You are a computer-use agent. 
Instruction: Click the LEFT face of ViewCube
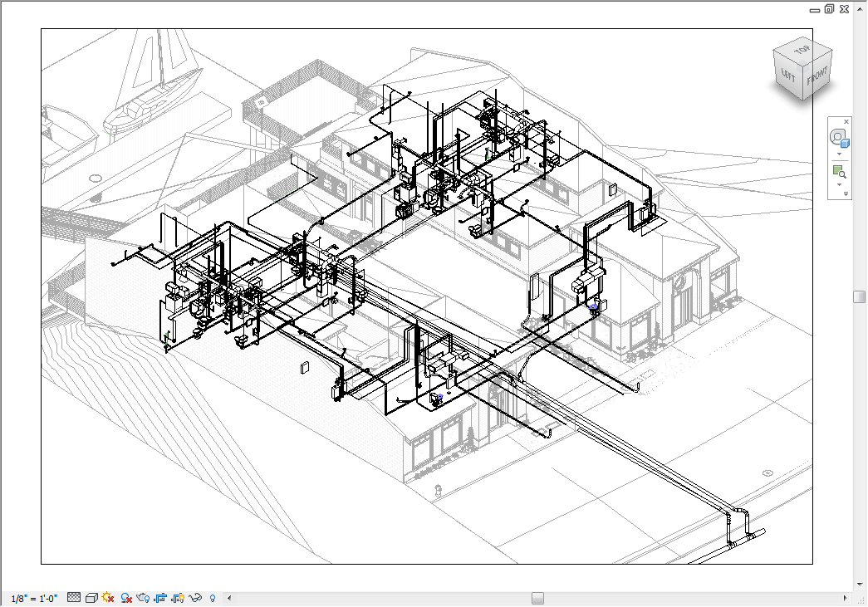[788, 76]
